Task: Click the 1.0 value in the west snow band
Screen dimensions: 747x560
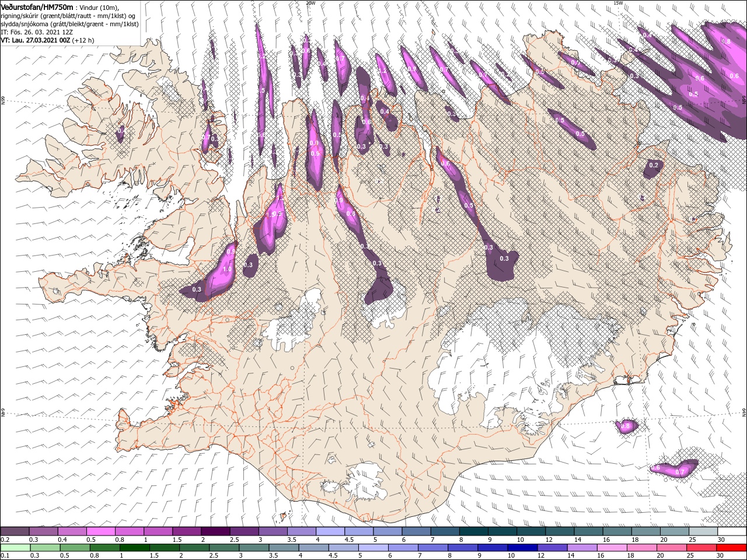Action: [228, 269]
